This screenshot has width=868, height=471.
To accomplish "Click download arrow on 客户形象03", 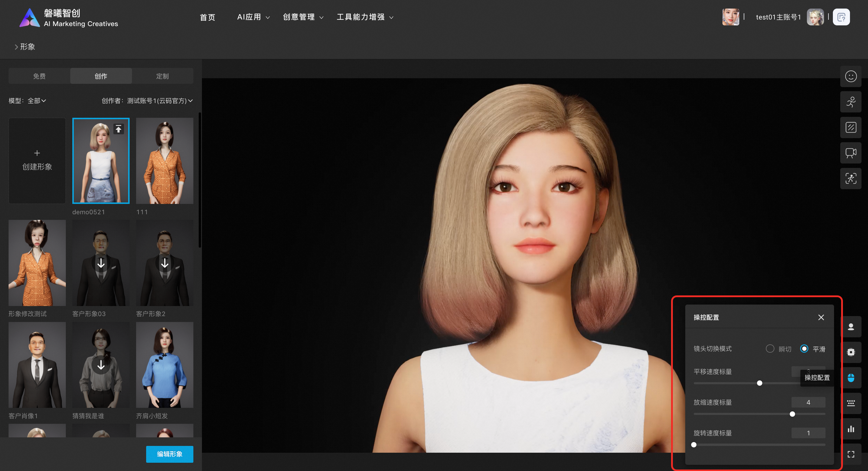I will click(101, 263).
